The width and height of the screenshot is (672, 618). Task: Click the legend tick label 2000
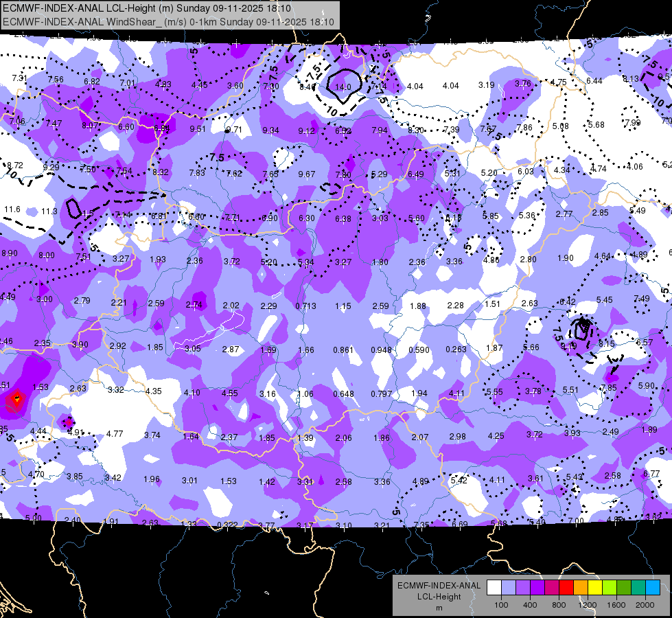[x=645, y=605]
